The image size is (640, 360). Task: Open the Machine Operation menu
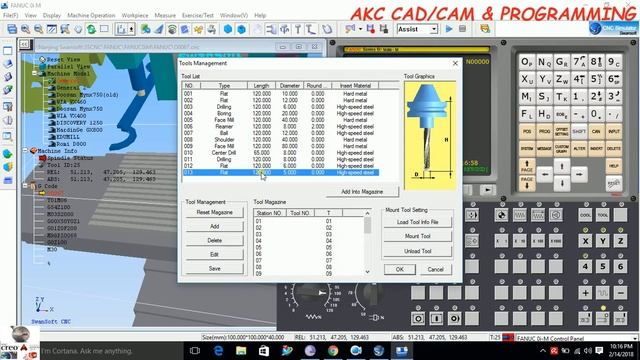(x=91, y=15)
